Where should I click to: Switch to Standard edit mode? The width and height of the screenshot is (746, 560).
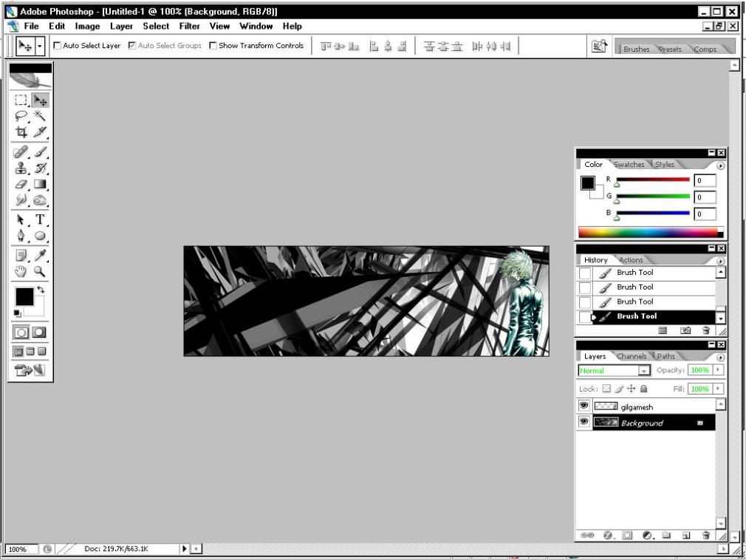click(21, 332)
